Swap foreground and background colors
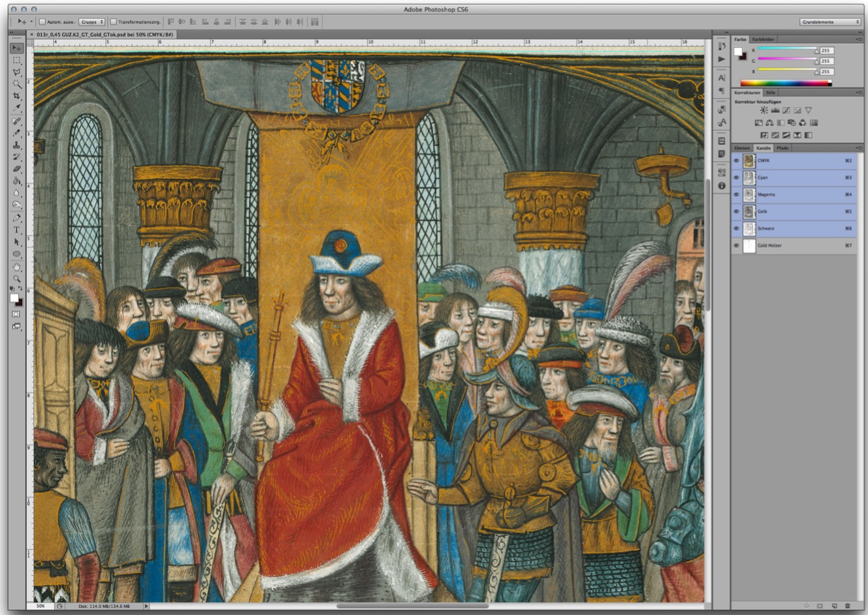Viewport: 868px width, 615px height. (20, 289)
